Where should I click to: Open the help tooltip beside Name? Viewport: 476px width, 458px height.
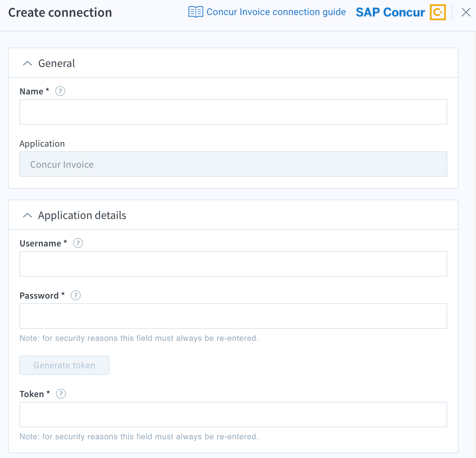[x=60, y=91]
